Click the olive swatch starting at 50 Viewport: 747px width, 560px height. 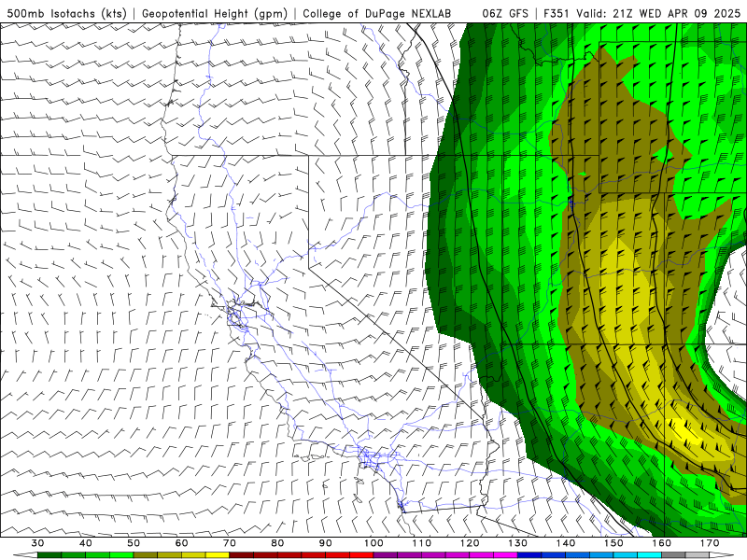tap(146, 555)
